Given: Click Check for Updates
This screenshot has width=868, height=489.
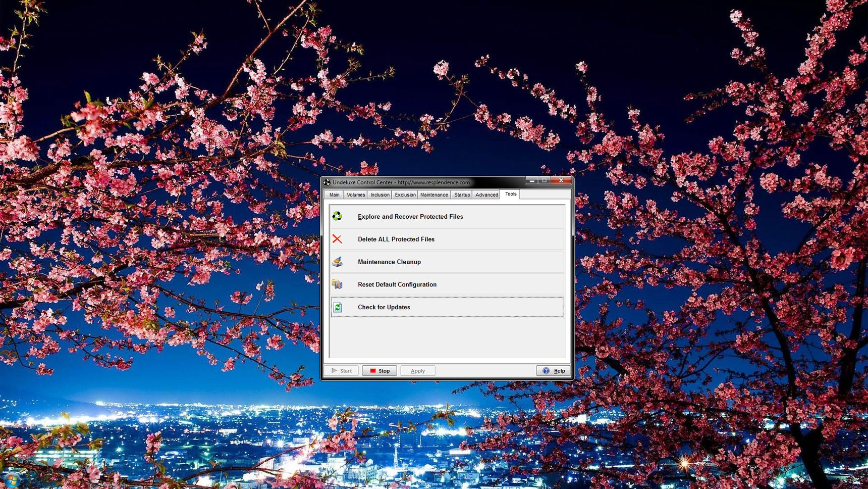Looking at the screenshot, I should pos(447,307).
